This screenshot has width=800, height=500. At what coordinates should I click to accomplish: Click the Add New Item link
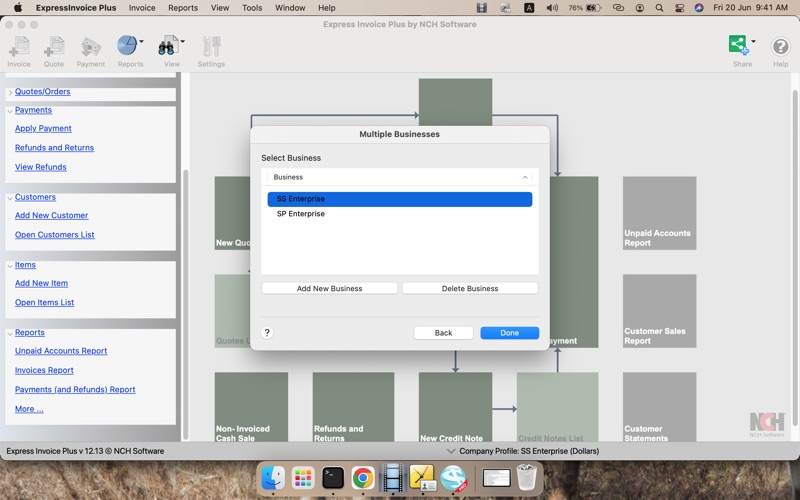tap(41, 283)
